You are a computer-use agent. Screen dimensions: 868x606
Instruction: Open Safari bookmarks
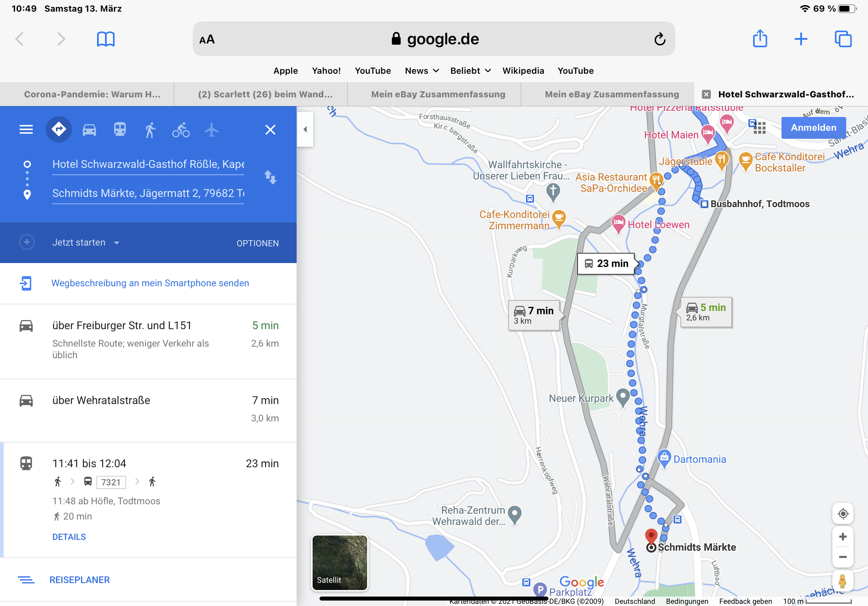105,39
